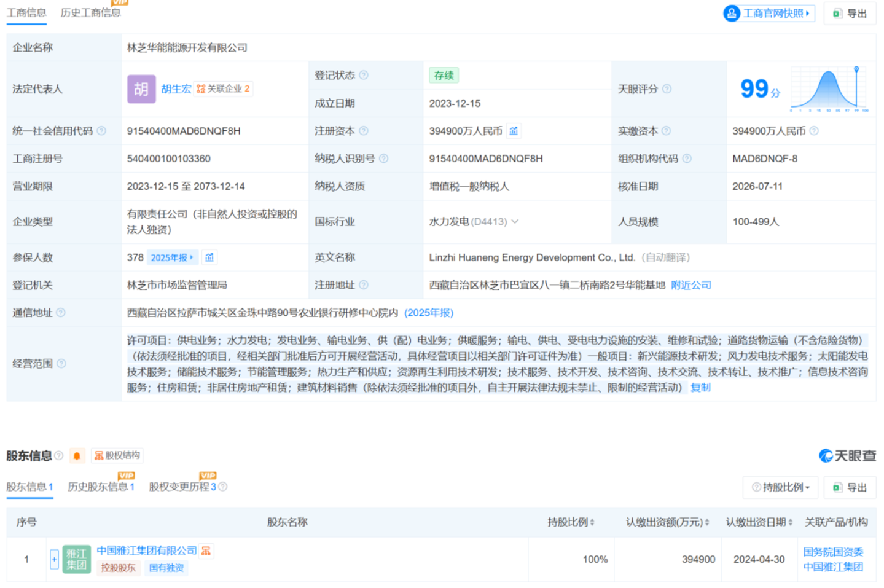Click help icon beside 经营范围
The width and height of the screenshot is (884, 588).
click(61, 364)
